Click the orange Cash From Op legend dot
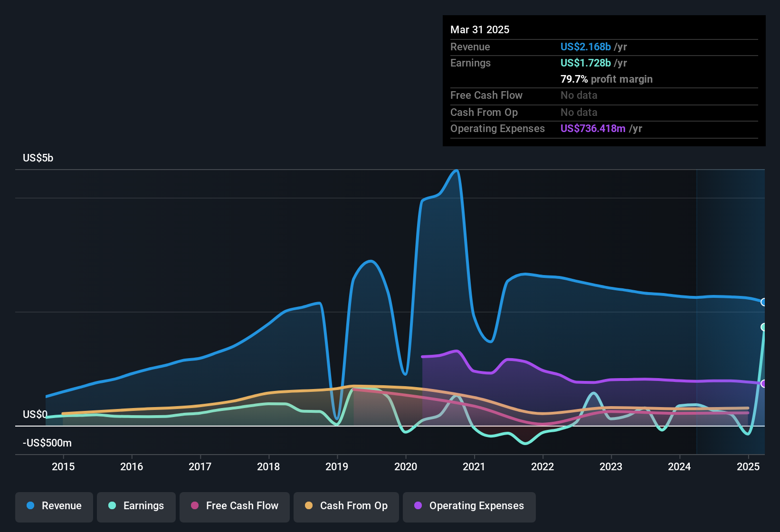This screenshot has height=532, width=780. pos(308,506)
